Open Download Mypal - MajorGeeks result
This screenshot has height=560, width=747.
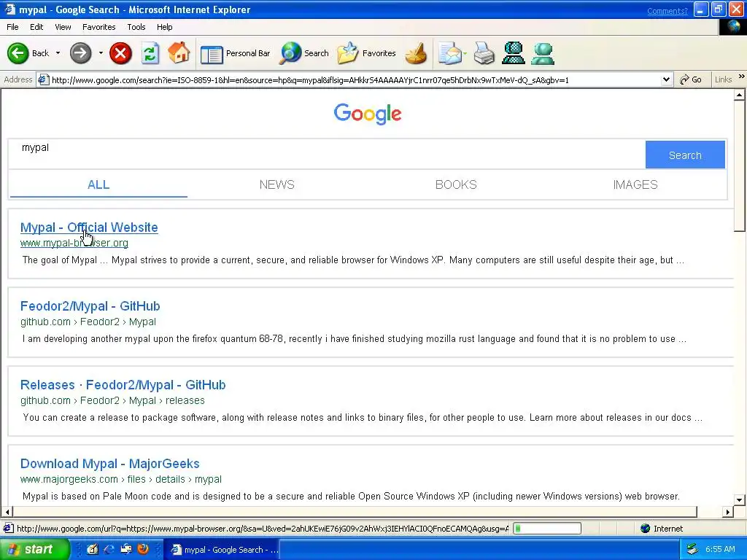click(x=109, y=463)
